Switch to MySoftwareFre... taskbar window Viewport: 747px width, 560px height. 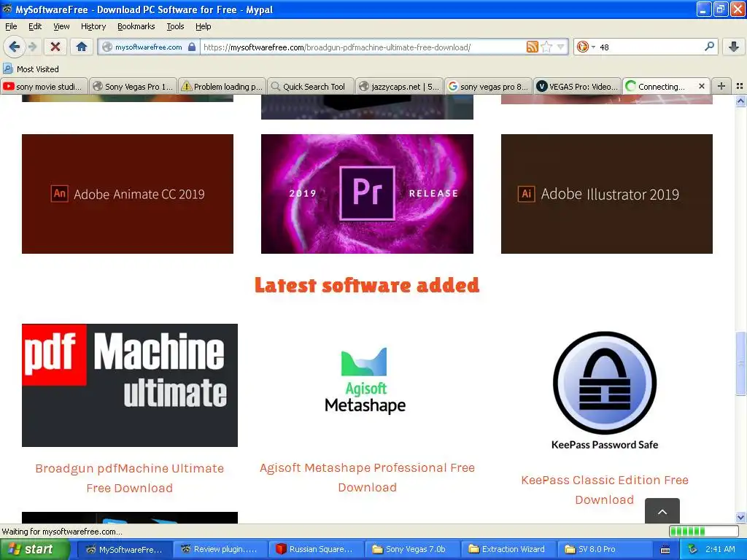pyautogui.click(x=124, y=549)
